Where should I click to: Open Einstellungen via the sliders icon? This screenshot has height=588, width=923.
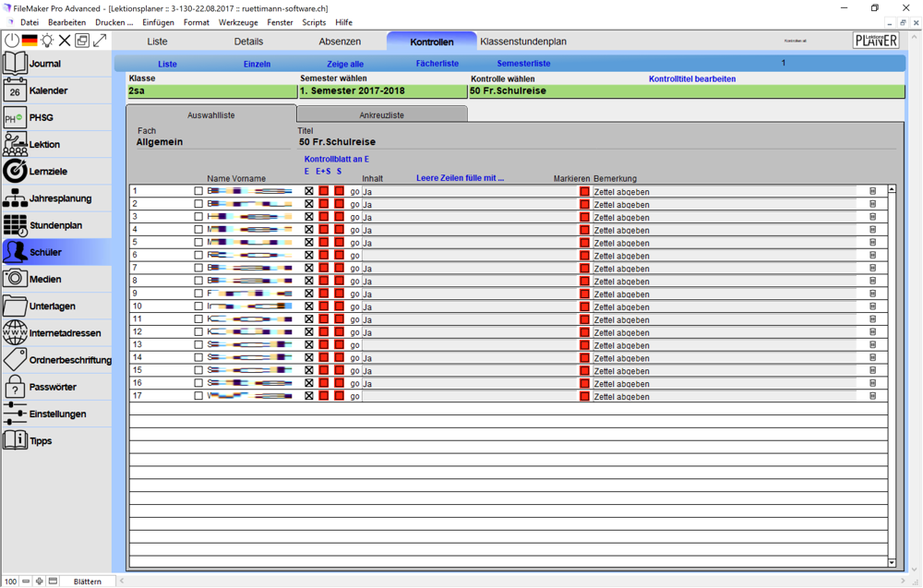tap(15, 414)
